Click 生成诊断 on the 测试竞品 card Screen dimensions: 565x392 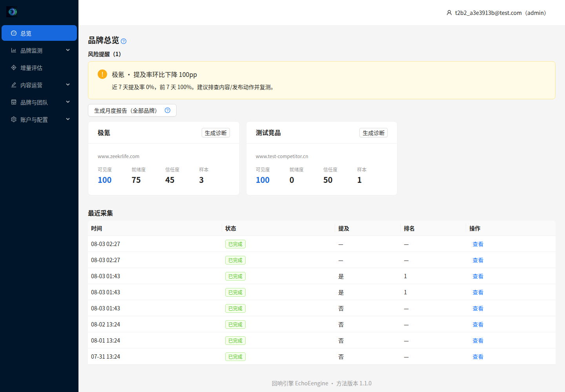(374, 133)
